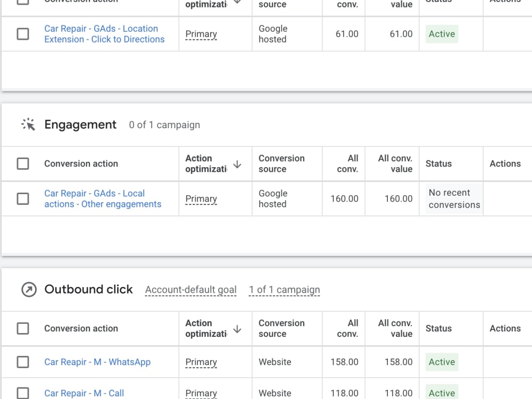
Task: Click the Engagement cursor-click icon
Action: point(28,124)
